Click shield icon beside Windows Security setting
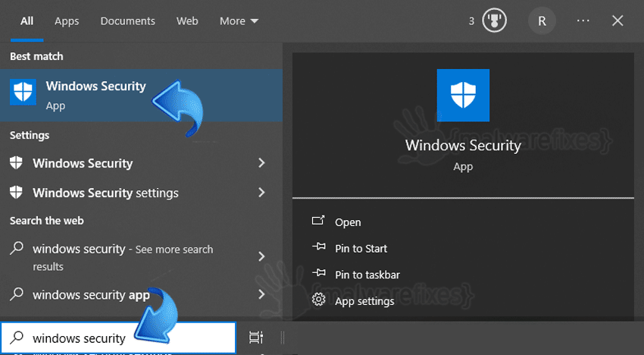Screen dimensions: 644x355 16,163
